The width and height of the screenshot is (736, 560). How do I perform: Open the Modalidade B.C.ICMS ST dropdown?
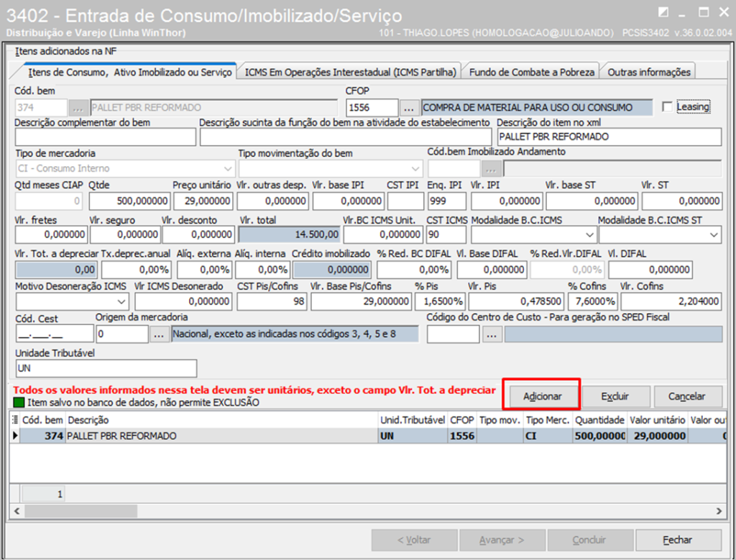tap(714, 234)
